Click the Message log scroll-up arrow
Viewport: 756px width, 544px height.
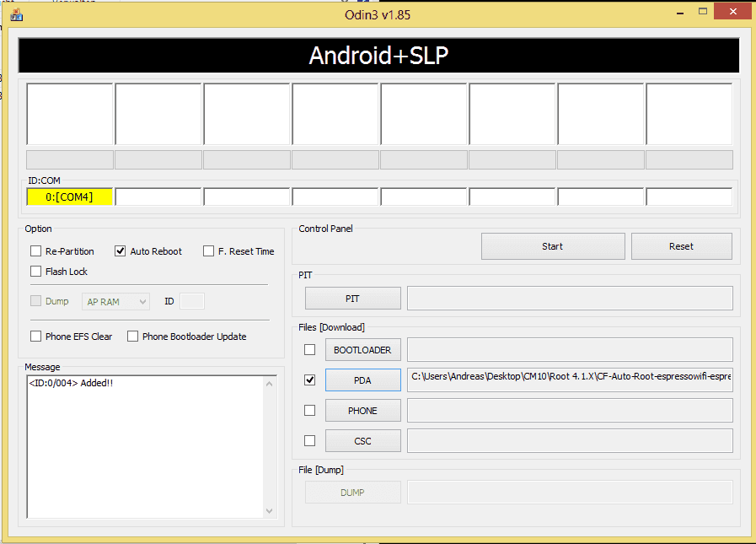[270, 384]
